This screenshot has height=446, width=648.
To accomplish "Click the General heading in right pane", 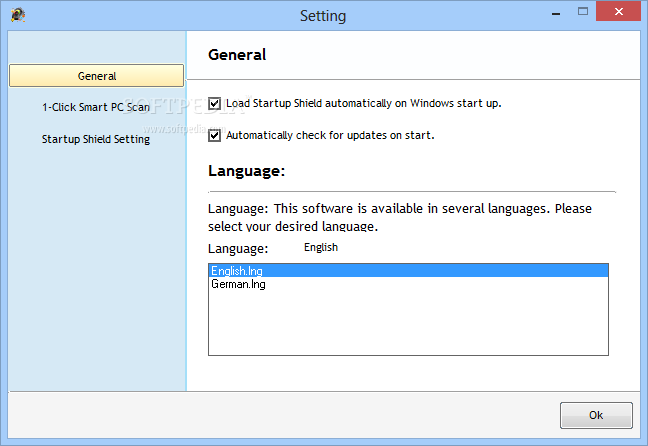I will coord(237,55).
